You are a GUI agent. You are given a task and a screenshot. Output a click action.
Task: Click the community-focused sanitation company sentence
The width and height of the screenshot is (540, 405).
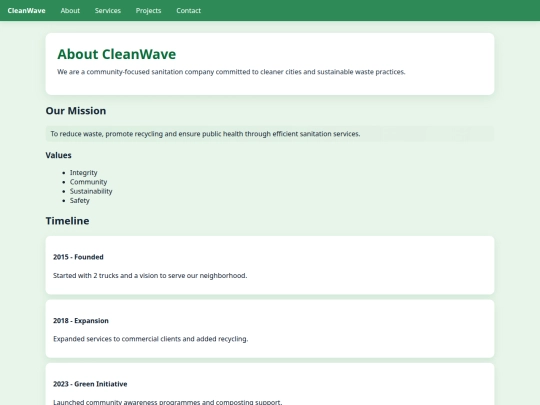231,72
